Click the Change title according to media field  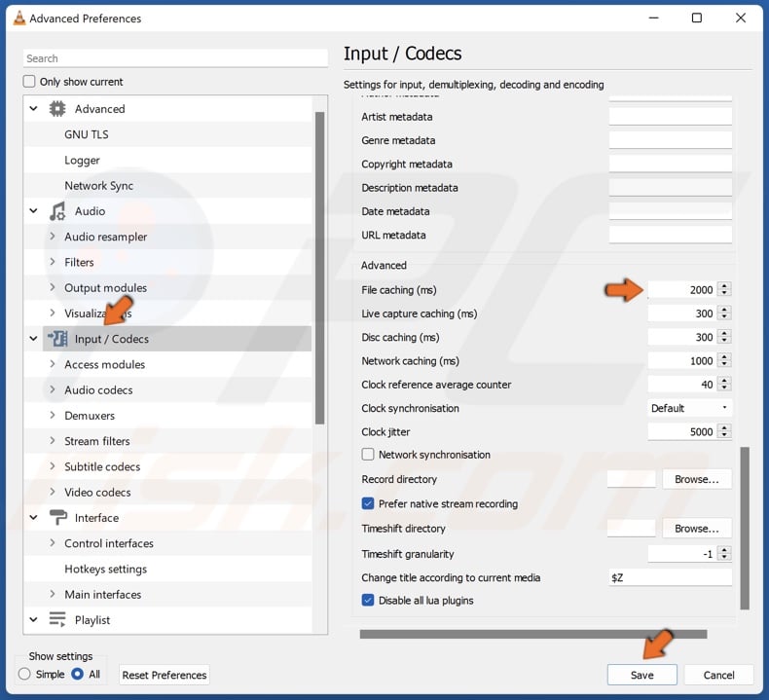(x=671, y=577)
